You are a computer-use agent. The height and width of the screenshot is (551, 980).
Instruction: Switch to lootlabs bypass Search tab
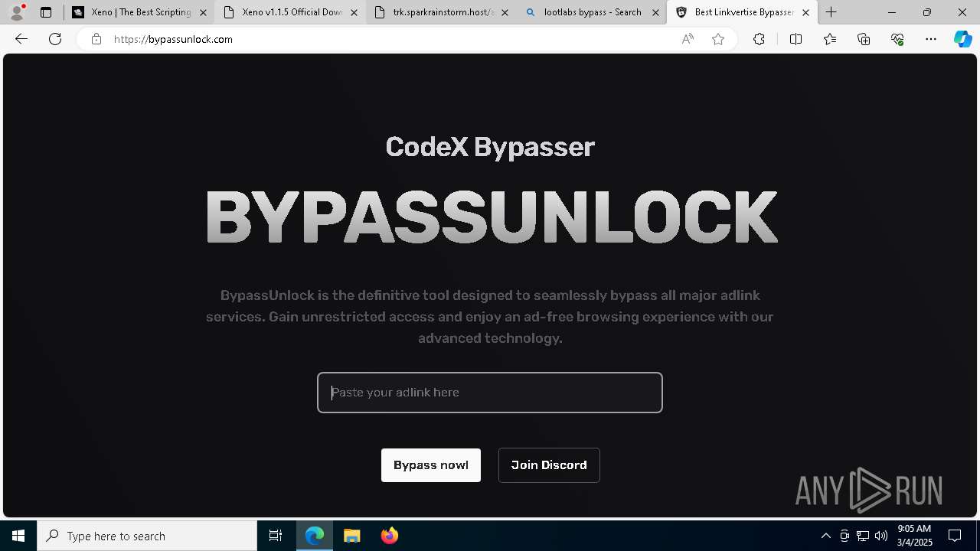(x=593, y=12)
